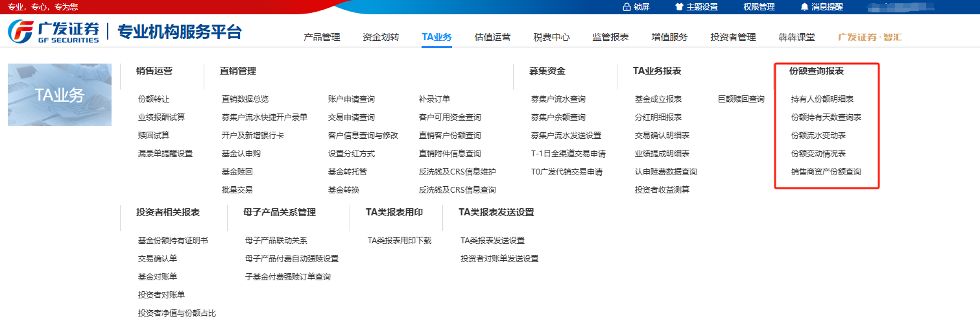
Task: Open 母子产品联动关系 menu entry
Action: [276, 241]
